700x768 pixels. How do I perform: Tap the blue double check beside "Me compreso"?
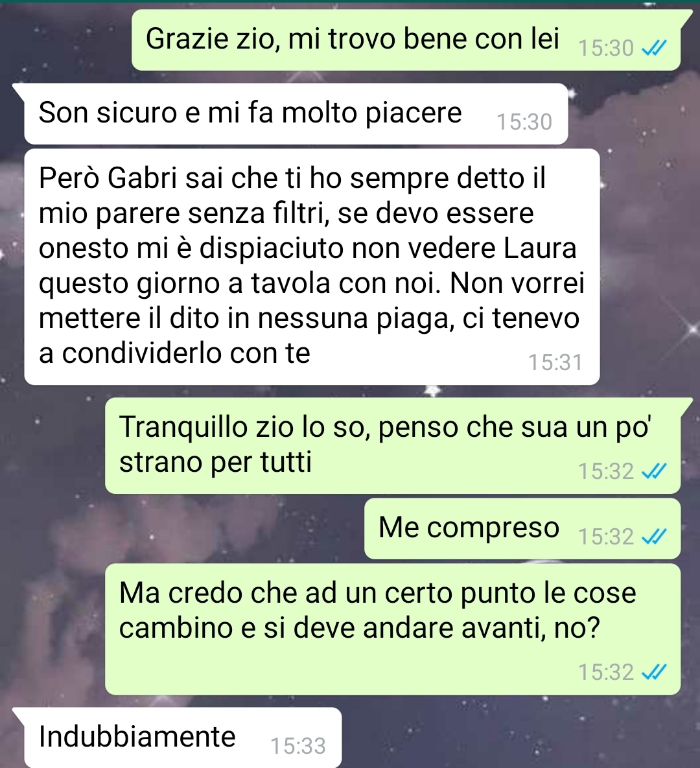point(654,537)
